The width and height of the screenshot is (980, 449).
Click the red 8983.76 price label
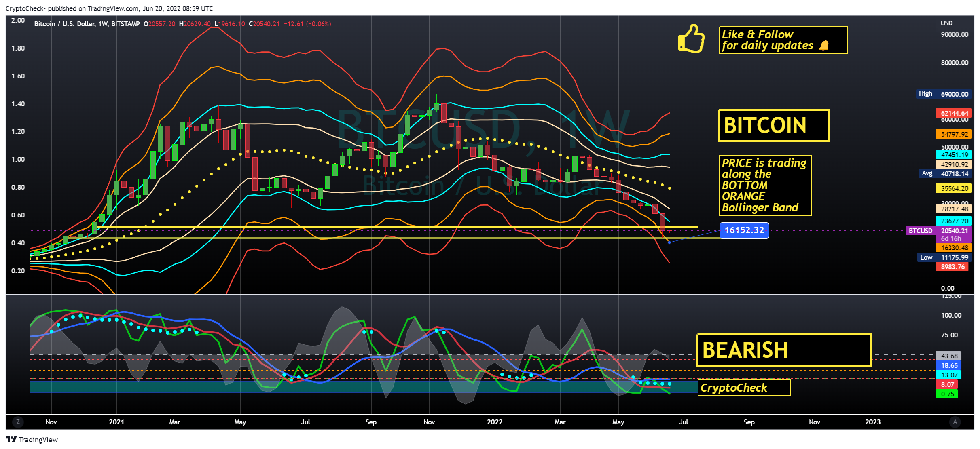(952, 267)
